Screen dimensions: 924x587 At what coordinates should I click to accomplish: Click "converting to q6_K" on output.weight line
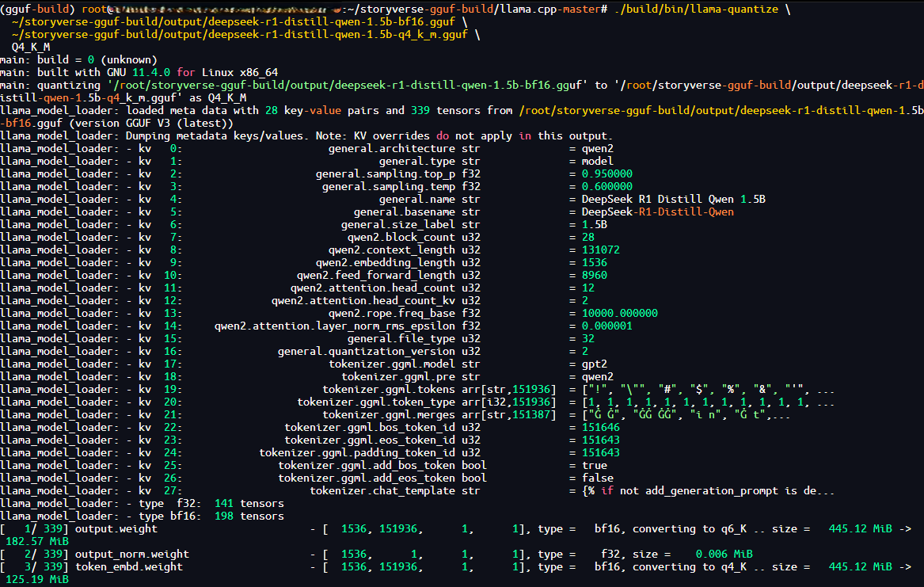(x=690, y=528)
